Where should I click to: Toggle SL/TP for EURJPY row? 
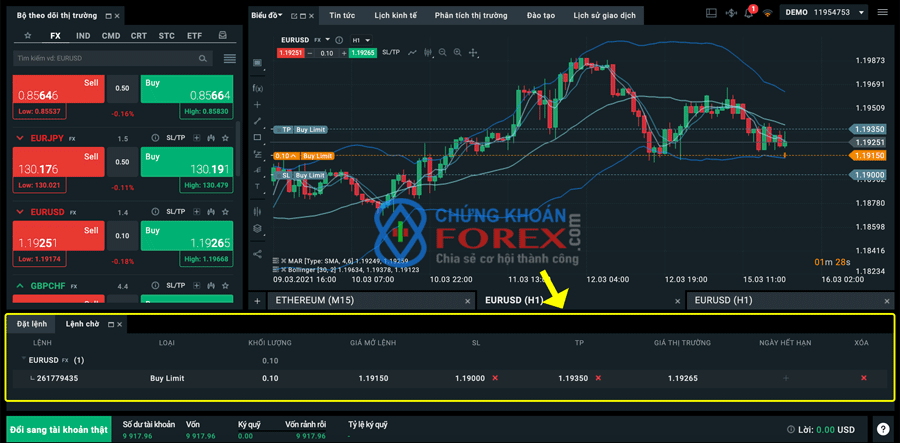click(176, 138)
